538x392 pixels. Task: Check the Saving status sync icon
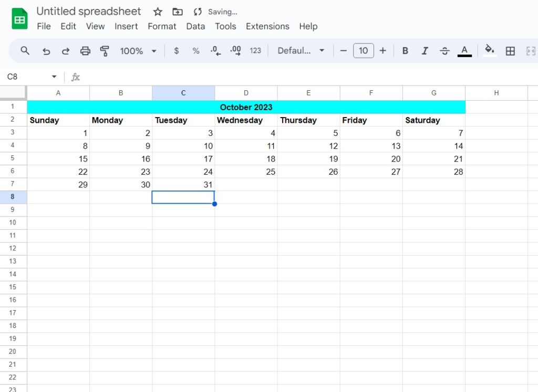[198, 12]
